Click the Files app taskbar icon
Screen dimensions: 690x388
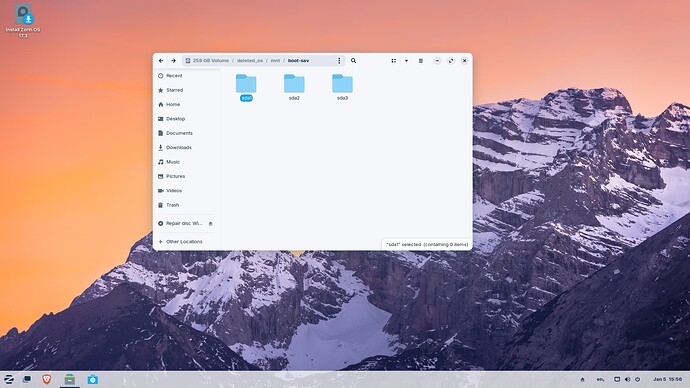(70, 379)
